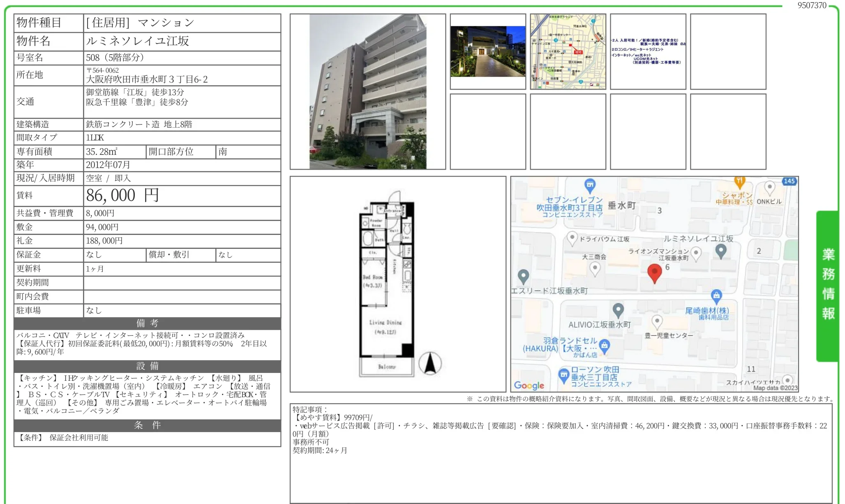
Task: Click the 'Map data ©2023' attribution
Action: point(775,388)
